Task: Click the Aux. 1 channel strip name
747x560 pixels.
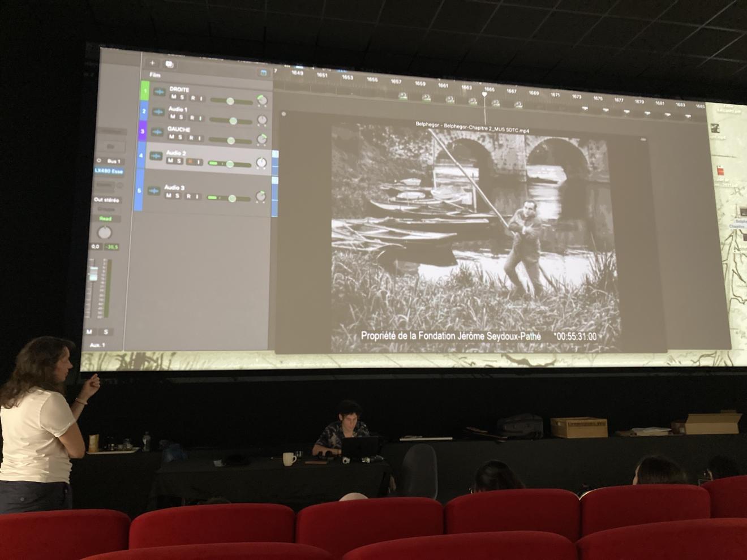Action: [x=97, y=344]
